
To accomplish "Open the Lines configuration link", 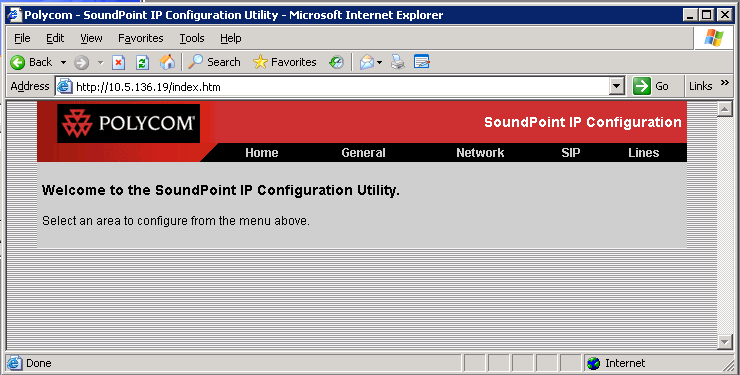I will [643, 153].
